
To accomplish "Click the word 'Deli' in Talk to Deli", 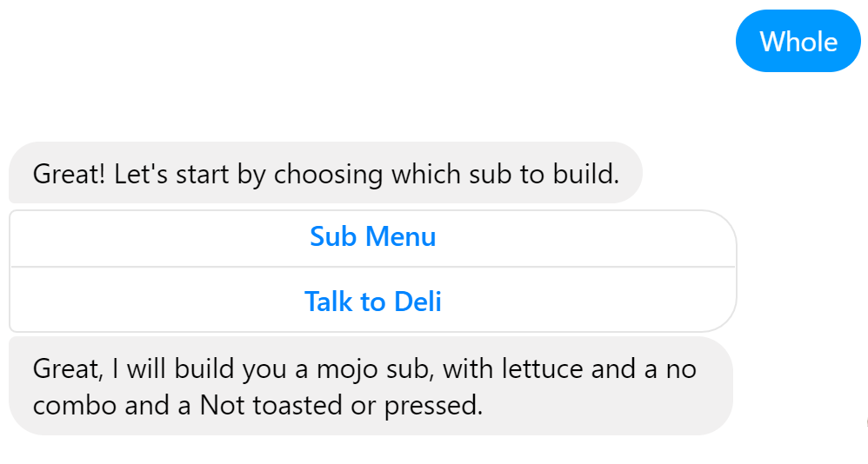I will click(418, 302).
